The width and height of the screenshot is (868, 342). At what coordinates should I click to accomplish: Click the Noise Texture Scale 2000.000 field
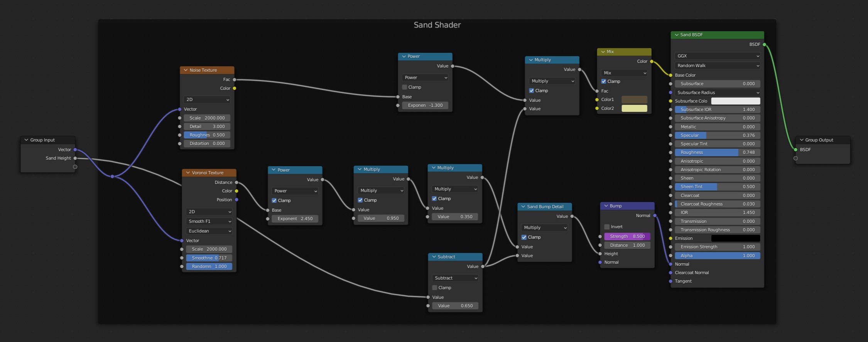[x=207, y=118]
